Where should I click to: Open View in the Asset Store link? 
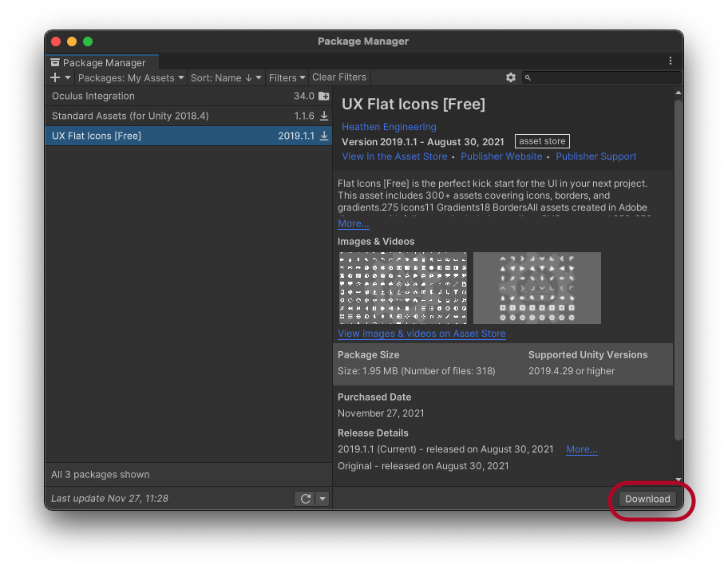point(394,156)
